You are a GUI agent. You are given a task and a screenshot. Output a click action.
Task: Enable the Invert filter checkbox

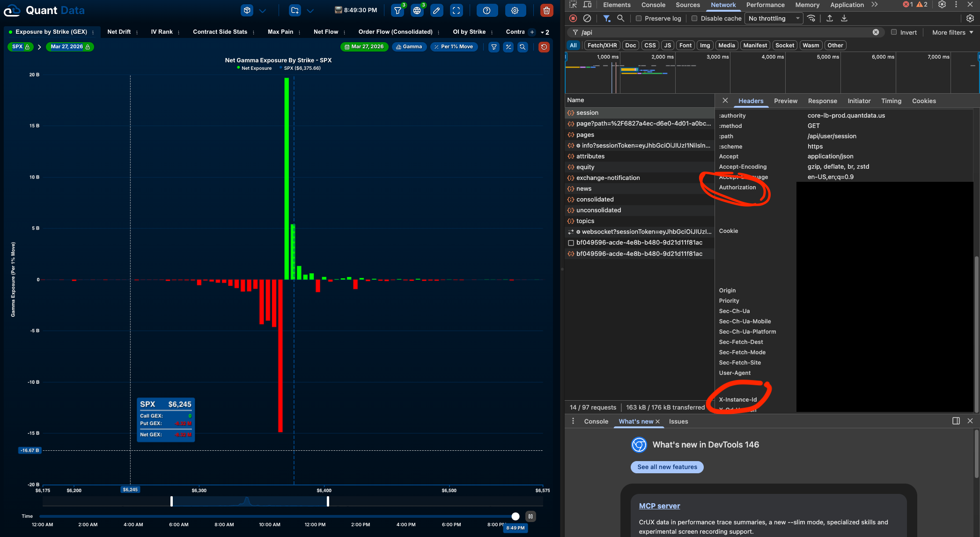coord(894,32)
